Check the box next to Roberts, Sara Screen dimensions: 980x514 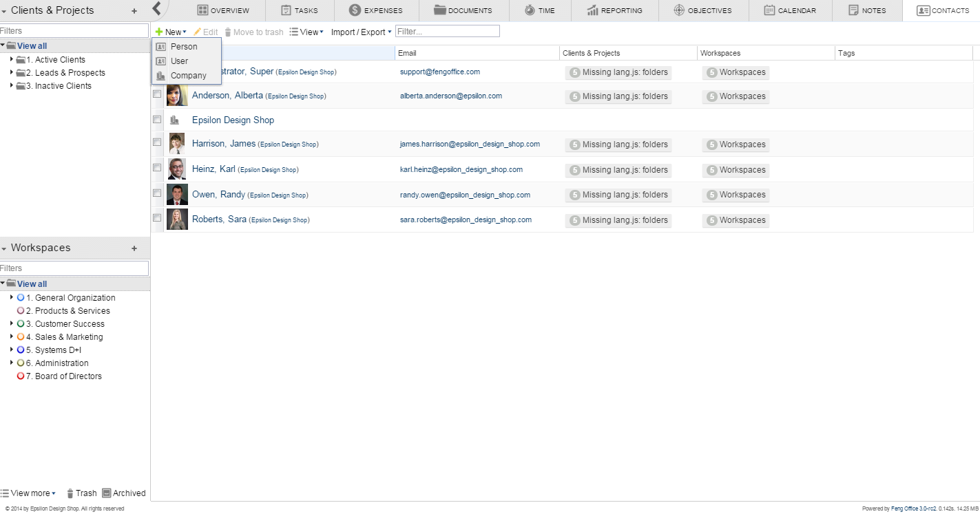[157, 218]
